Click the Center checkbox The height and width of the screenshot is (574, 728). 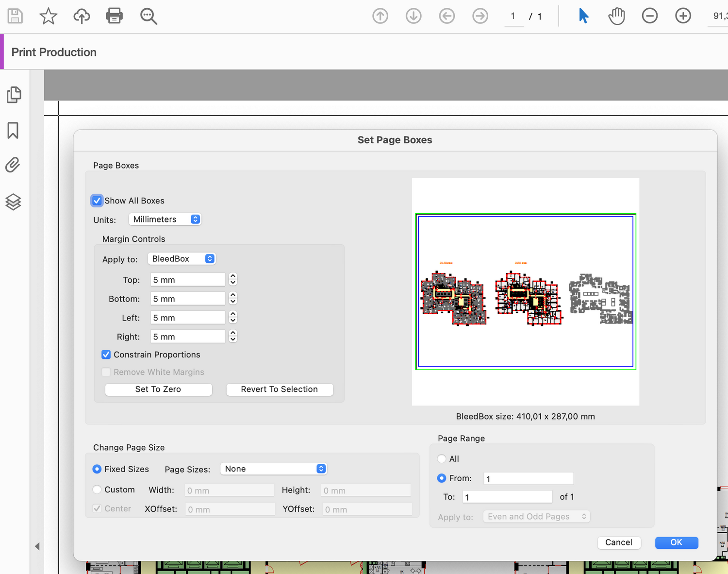point(97,508)
